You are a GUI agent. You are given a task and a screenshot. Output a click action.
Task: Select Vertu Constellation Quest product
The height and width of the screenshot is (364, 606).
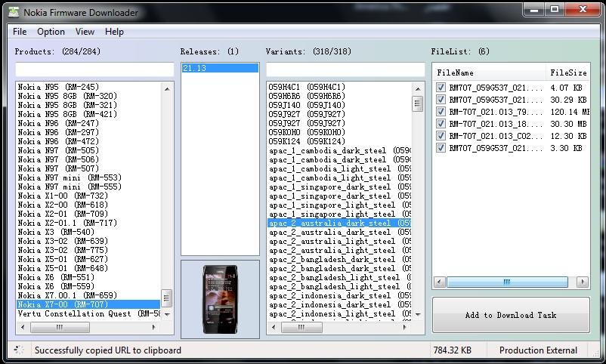click(88, 313)
